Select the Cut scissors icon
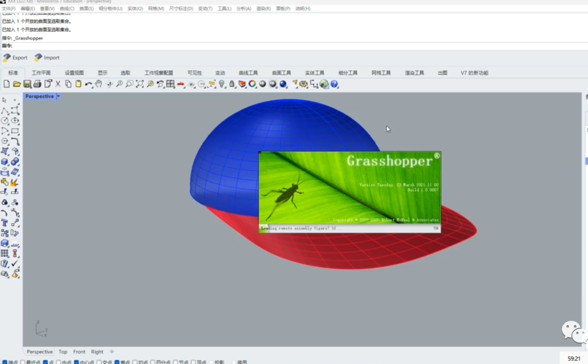Viewport: 588px width, 364px height. (x=58, y=84)
